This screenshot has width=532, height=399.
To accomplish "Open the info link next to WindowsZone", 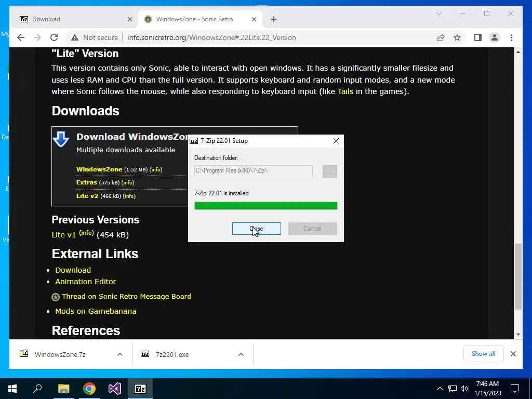I will pyautogui.click(x=156, y=170).
